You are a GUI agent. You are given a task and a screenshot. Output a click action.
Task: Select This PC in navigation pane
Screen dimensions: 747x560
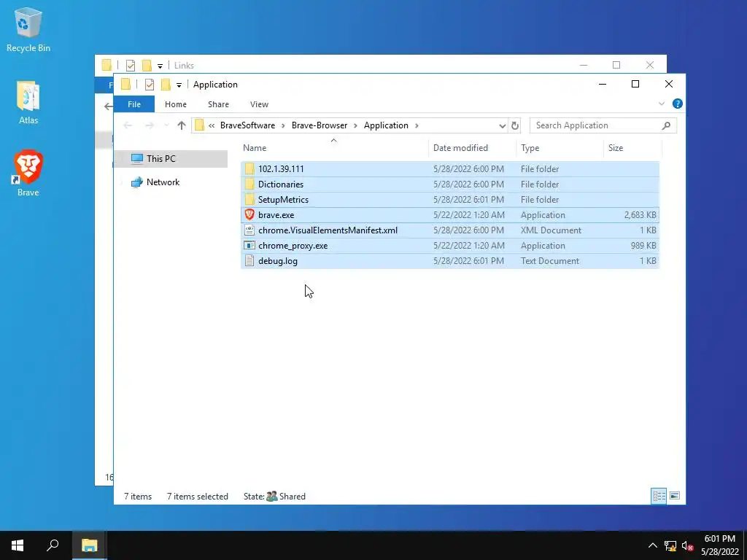coord(171,158)
